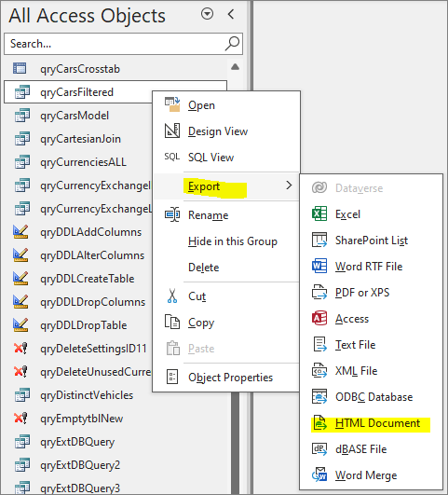
Task: Click the dBASE File export icon
Action: pyautogui.click(x=319, y=448)
